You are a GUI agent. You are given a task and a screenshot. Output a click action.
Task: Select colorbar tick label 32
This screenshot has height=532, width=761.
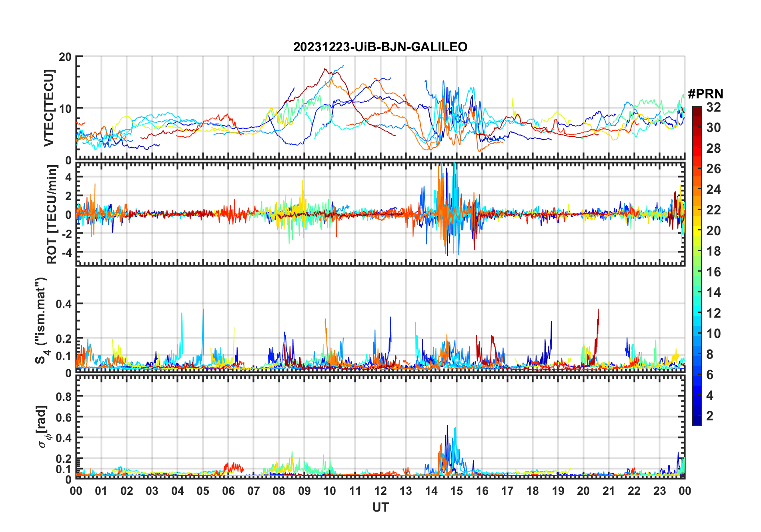click(x=713, y=107)
